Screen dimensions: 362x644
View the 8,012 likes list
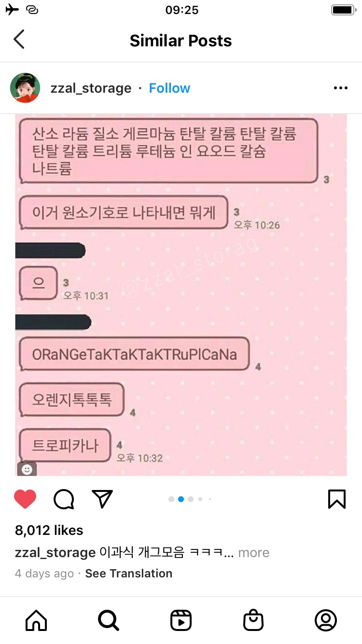coord(49,530)
